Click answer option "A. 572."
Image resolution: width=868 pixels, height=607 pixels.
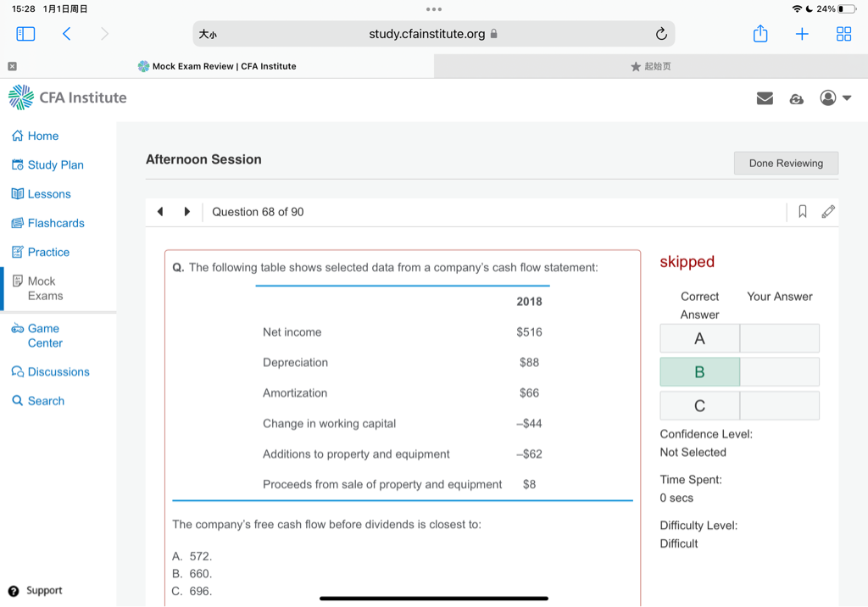pos(192,555)
